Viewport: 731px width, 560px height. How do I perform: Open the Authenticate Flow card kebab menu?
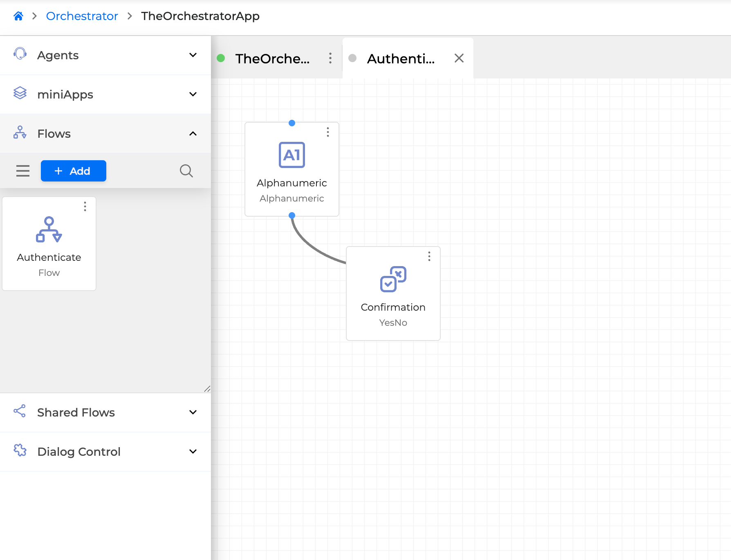[85, 207]
